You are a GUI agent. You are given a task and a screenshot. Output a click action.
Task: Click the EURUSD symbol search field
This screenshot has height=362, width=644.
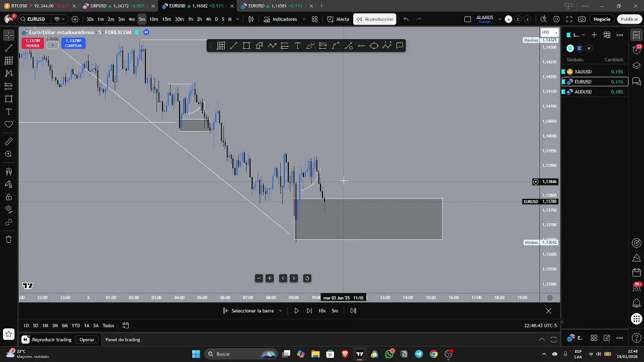pyautogui.click(x=35, y=19)
